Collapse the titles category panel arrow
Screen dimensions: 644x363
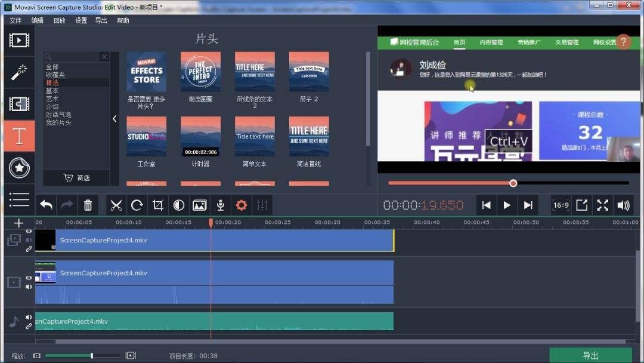pos(114,119)
